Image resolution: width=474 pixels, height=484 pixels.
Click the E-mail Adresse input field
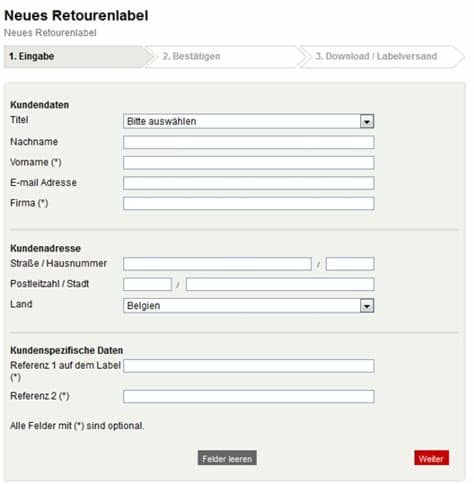[x=248, y=183]
